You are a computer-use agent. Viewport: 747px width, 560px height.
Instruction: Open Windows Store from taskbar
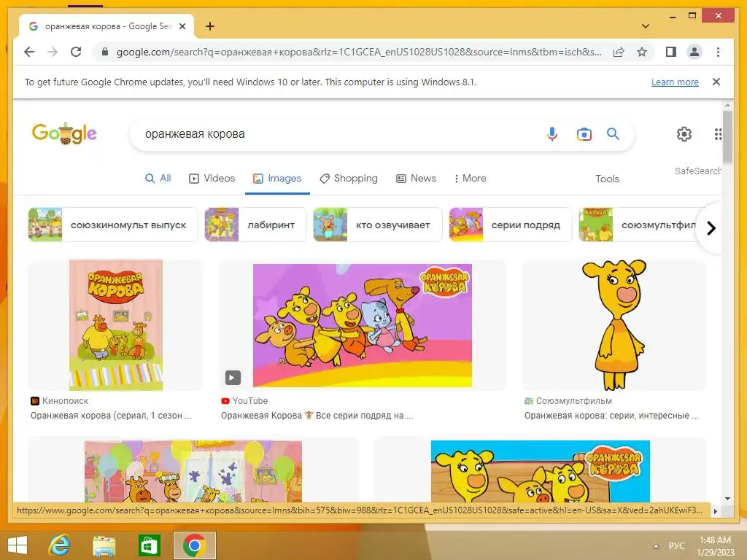149,545
